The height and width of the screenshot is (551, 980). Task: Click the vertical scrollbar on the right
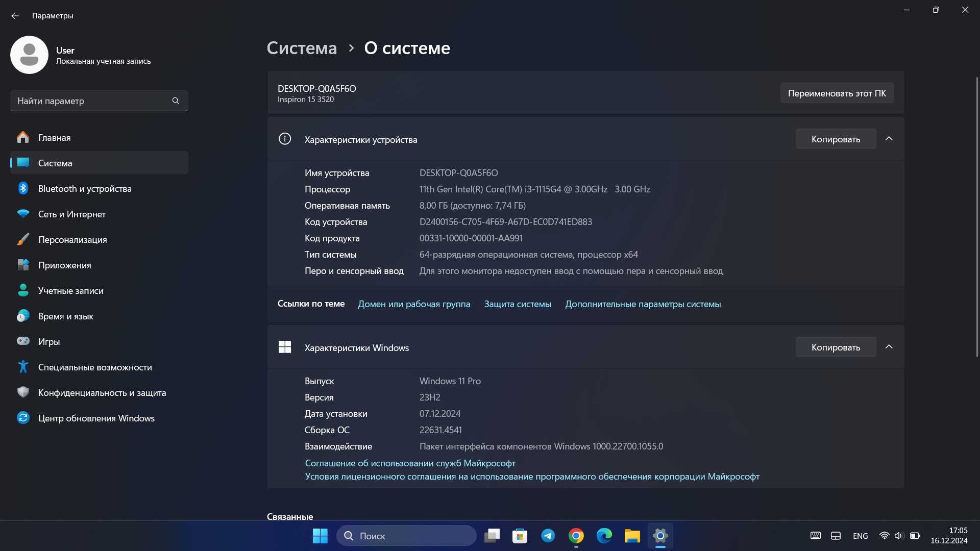tap(977, 217)
